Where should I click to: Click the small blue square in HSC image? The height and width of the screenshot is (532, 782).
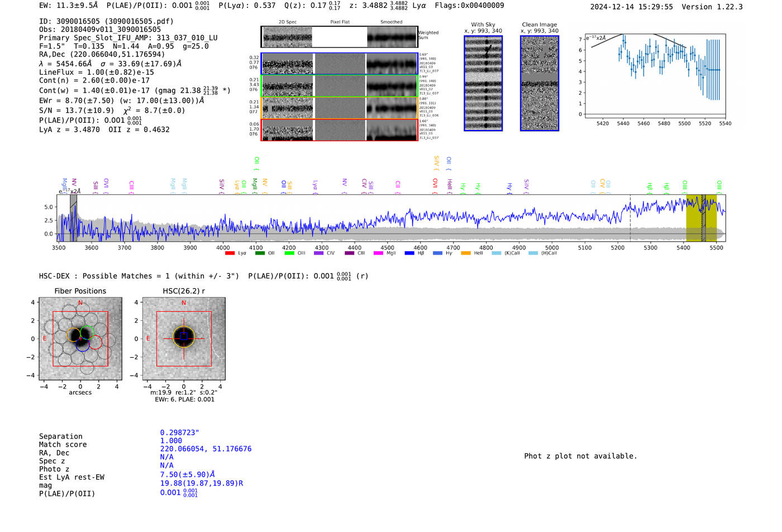183,336
